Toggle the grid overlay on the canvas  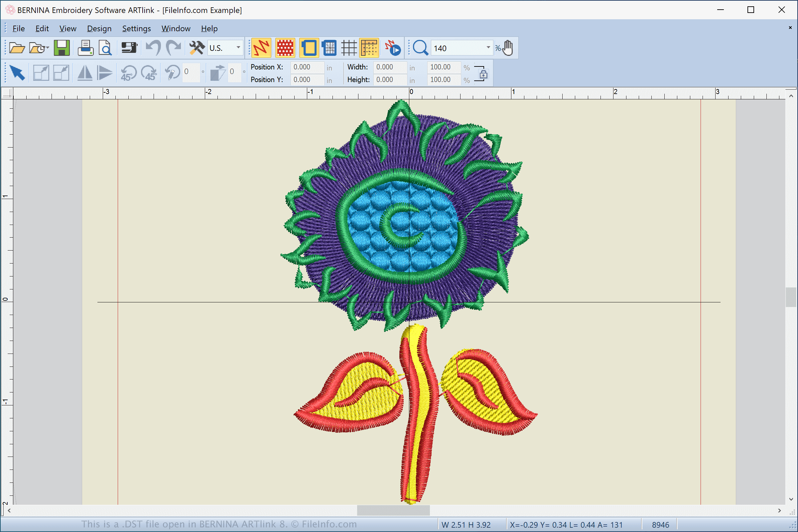[349, 48]
